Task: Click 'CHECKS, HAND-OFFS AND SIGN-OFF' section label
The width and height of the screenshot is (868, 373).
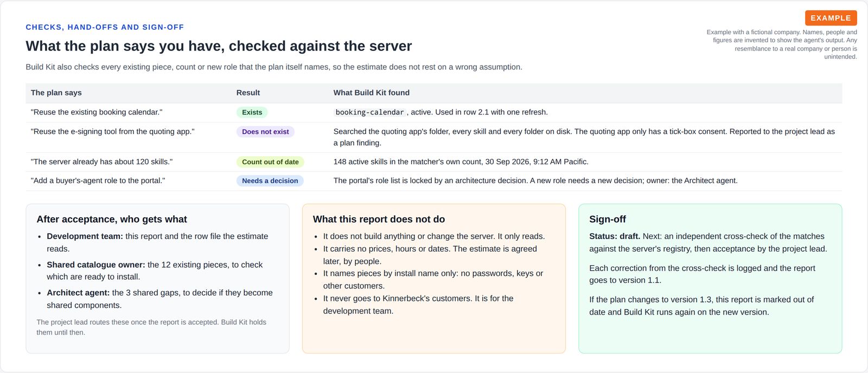Action: pyautogui.click(x=105, y=27)
